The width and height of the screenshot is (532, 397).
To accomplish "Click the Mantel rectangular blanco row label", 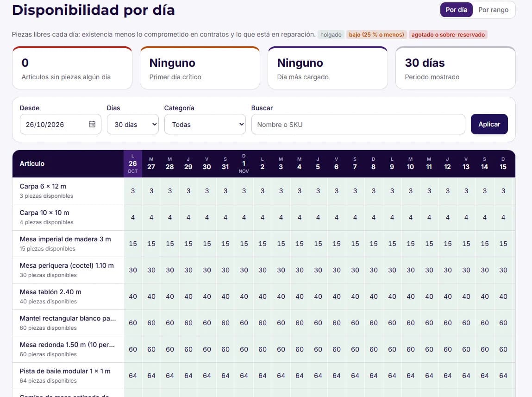I will click(68, 323).
